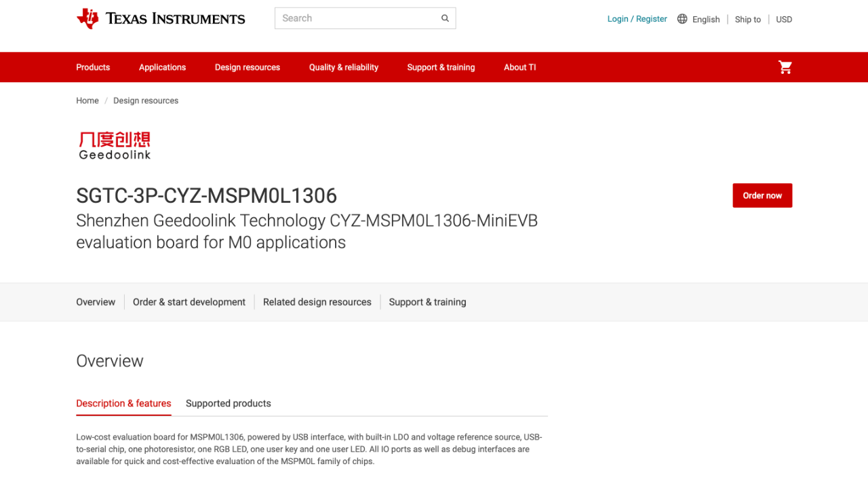Click the Login / Register link
This screenshot has height=479, width=868.
637,19
